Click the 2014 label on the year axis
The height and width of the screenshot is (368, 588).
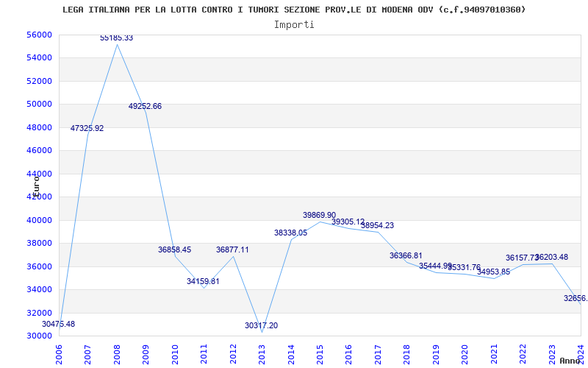pyautogui.click(x=290, y=355)
